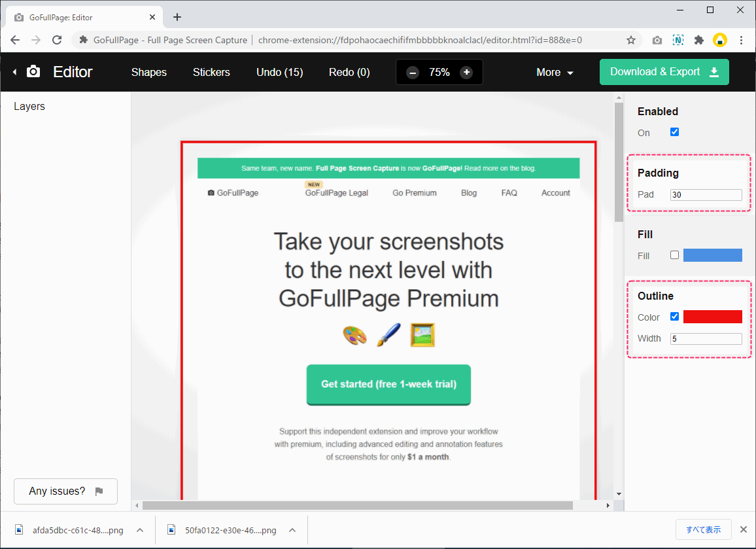Click Undo (15)
The height and width of the screenshot is (549, 756).
coord(280,73)
